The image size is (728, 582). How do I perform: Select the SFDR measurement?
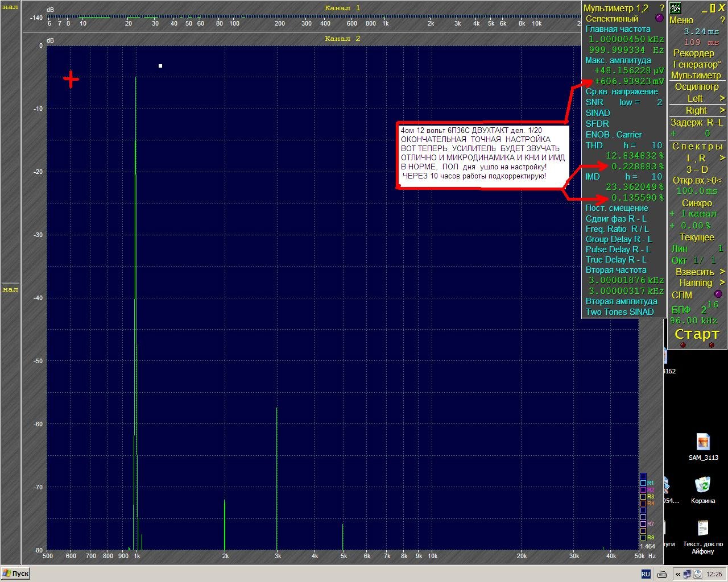(597, 123)
